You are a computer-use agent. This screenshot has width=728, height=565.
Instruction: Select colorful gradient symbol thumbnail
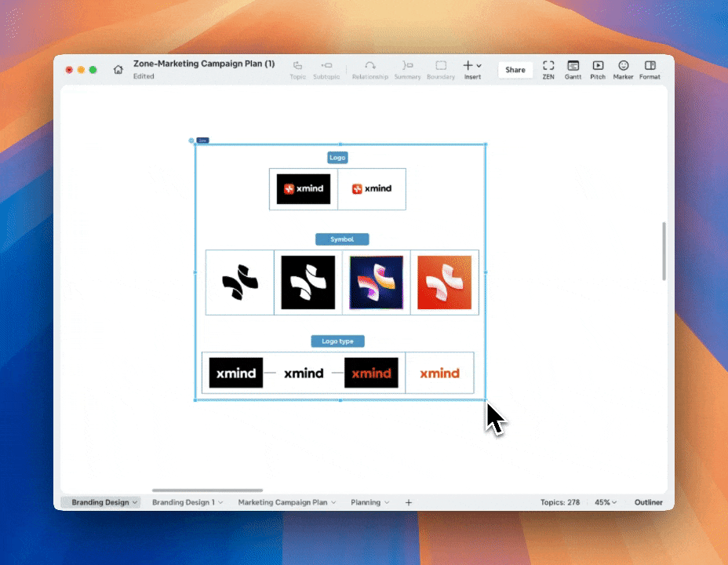pyautogui.click(x=376, y=282)
